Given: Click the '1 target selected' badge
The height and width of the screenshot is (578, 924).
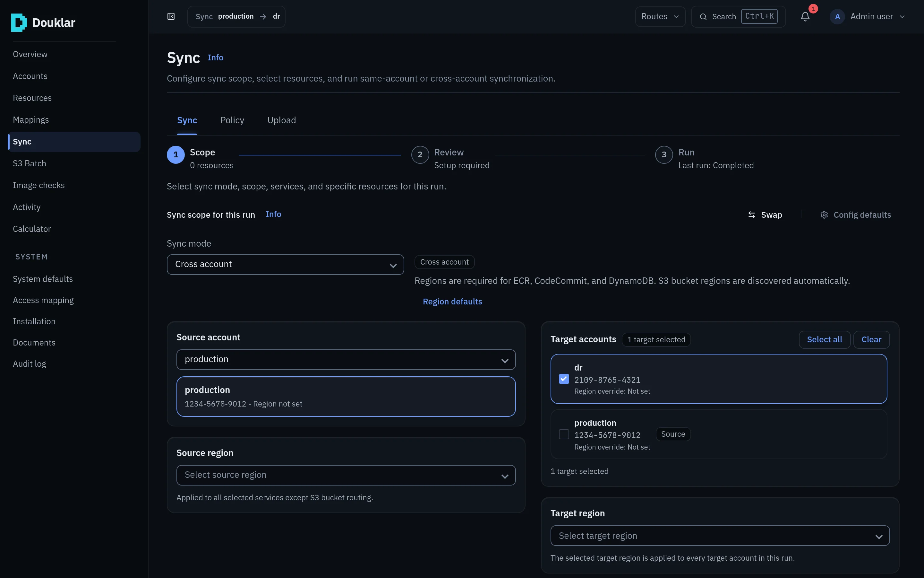Looking at the screenshot, I should pyautogui.click(x=656, y=339).
